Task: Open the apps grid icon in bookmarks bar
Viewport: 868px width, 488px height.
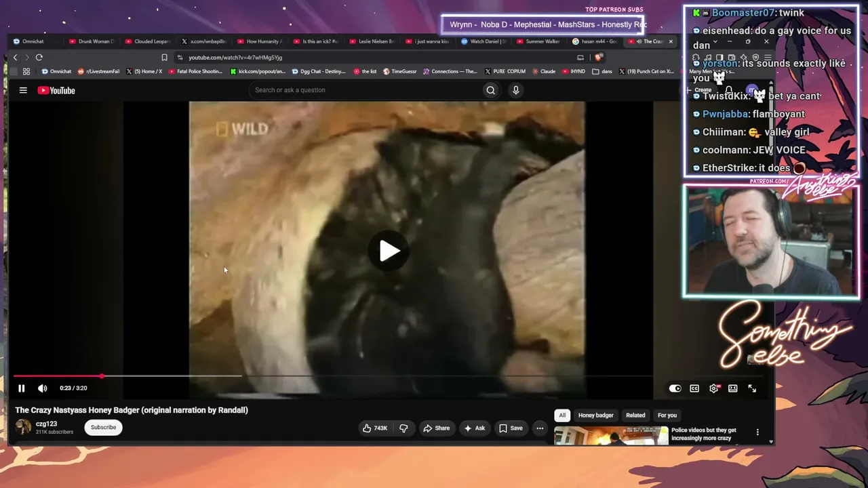Action: [x=26, y=71]
